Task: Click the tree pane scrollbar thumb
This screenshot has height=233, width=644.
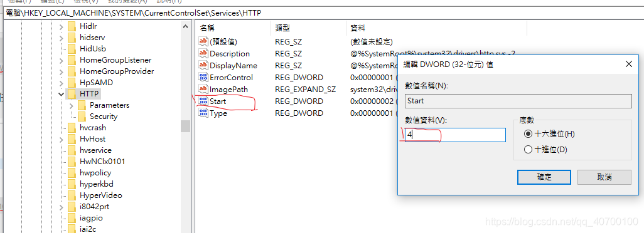Action: [186, 126]
